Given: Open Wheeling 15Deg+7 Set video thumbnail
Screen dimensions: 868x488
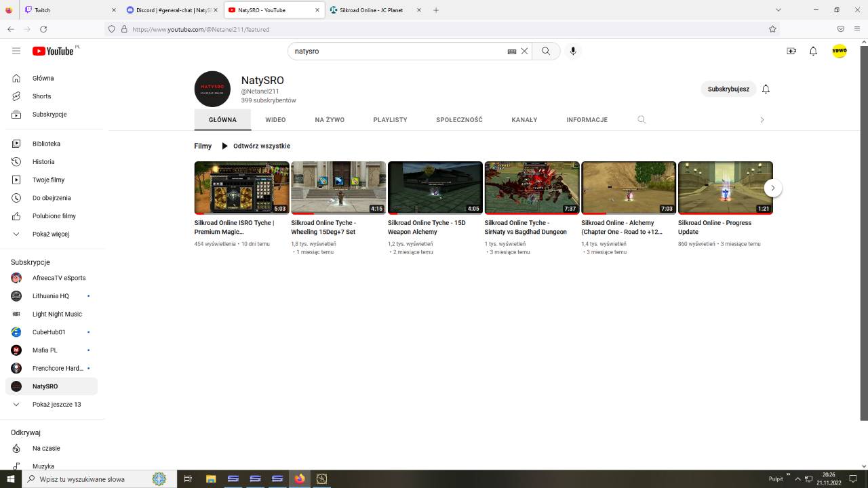Looking at the screenshot, I should (338, 188).
